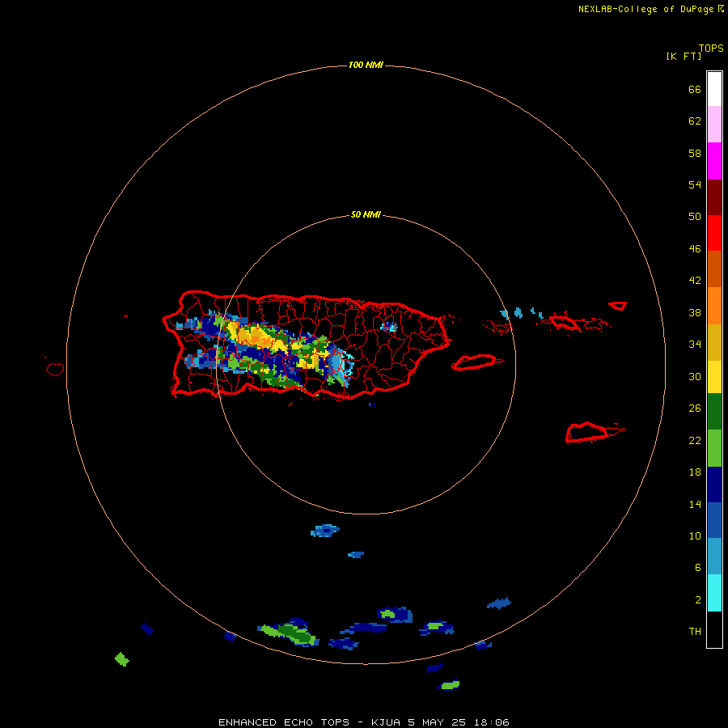
Task: Click the "50" scale label
Action: tap(695, 216)
